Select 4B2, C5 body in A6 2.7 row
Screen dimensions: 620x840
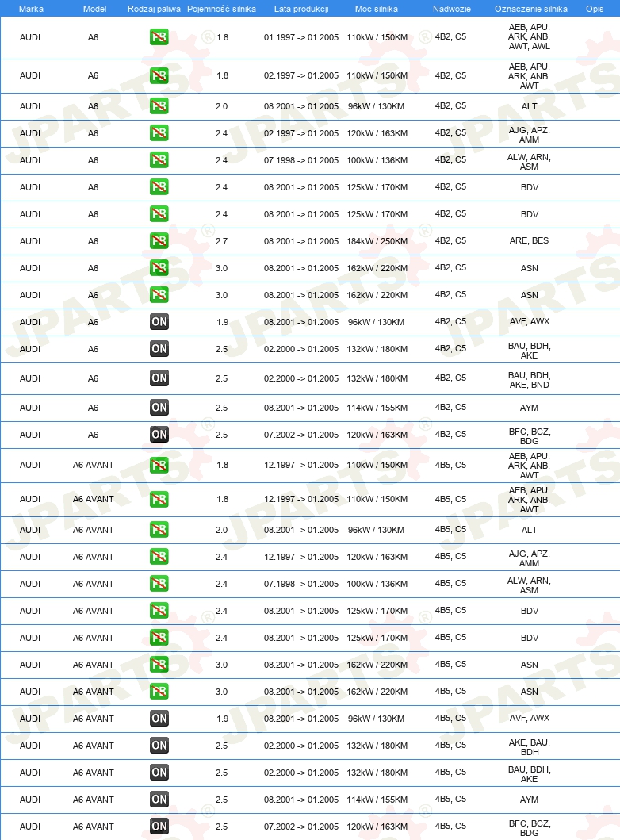[x=450, y=240]
